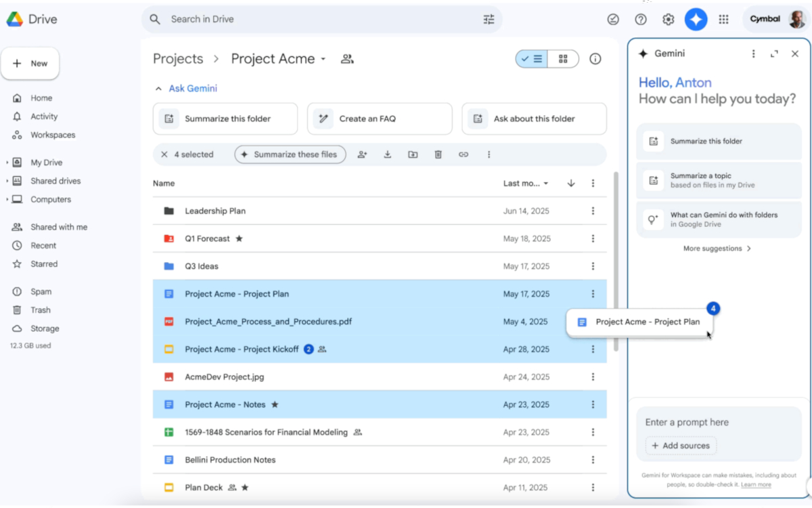Open more options for Leadership Plan row
The width and height of the screenshot is (812, 508).
(x=593, y=211)
